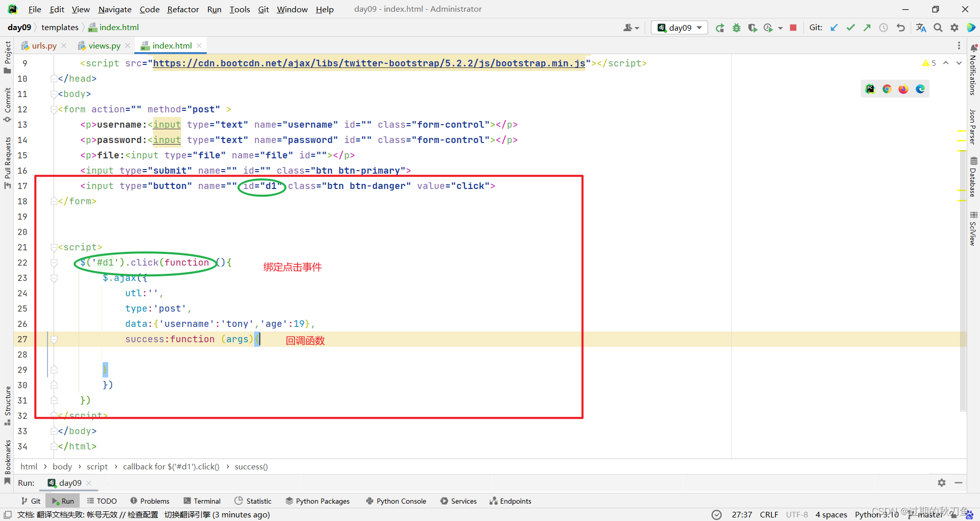980x521 pixels.
Task: Open the SciView panel
Action: 973,228
